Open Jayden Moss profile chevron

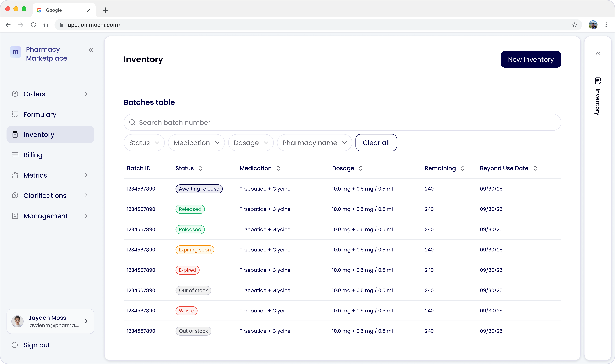tap(86, 321)
